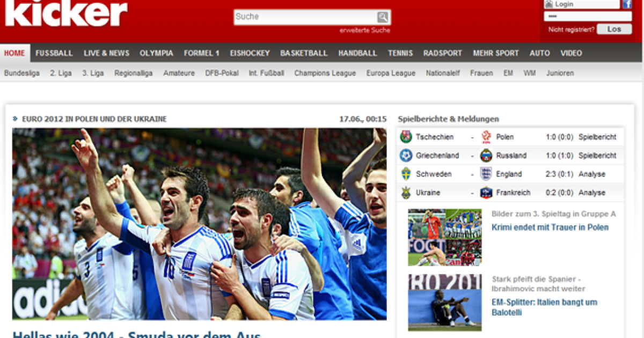The width and height of the screenshot is (644, 338).
Task: Go to the DFB-Pokal sub-section
Action: pyautogui.click(x=222, y=73)
